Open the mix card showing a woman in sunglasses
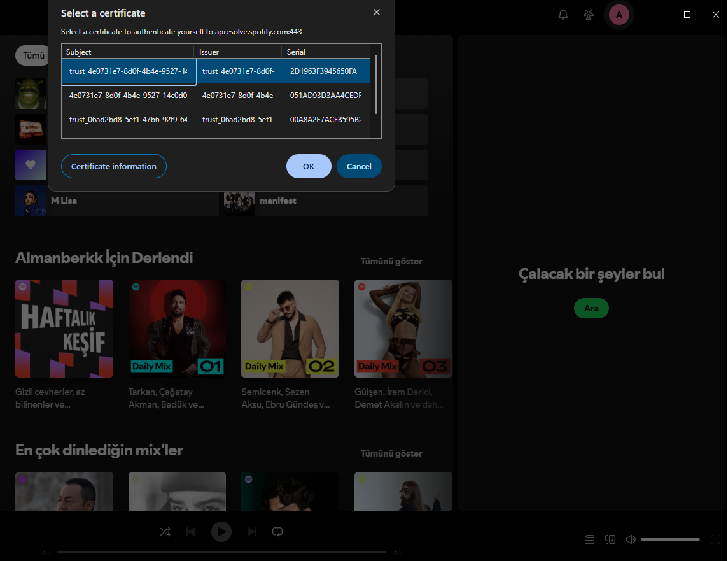The height and width of the screenshot is (561, 728). click(x=403, y=492)
